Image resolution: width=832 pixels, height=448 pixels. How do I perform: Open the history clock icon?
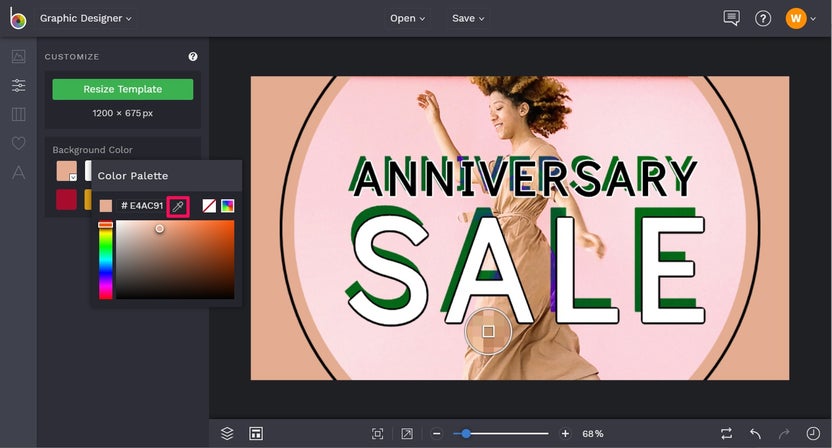(x=813, y=433)
